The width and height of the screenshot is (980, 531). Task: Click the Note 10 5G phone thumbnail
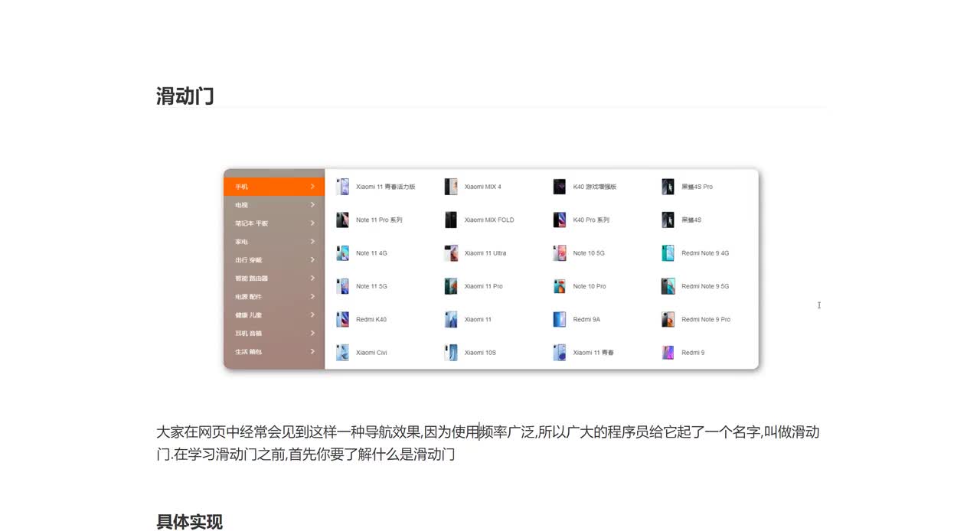[x=560, y=253]
